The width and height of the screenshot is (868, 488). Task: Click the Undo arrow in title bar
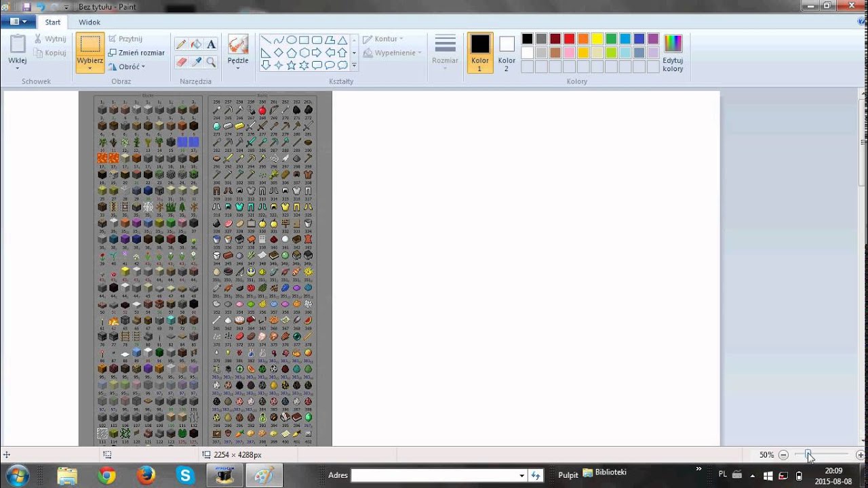pyautogui.click(x=41, y=7)
